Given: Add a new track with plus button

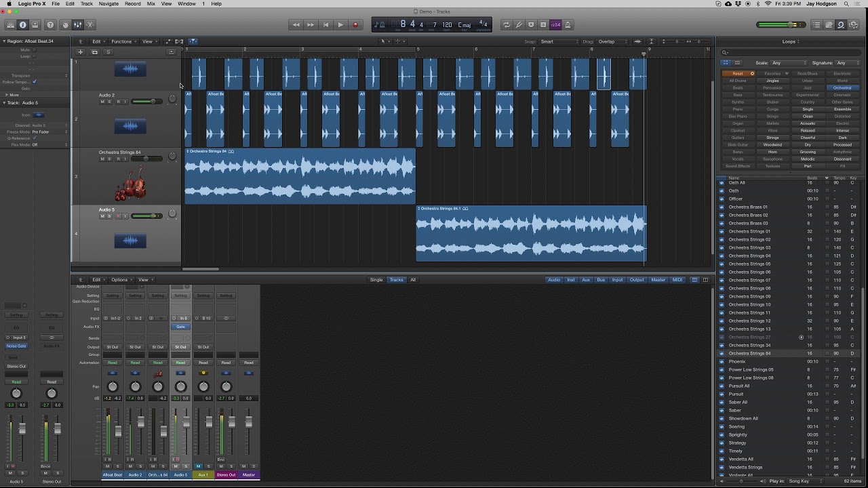Looking at the screenshot, I should click(80, 52).
